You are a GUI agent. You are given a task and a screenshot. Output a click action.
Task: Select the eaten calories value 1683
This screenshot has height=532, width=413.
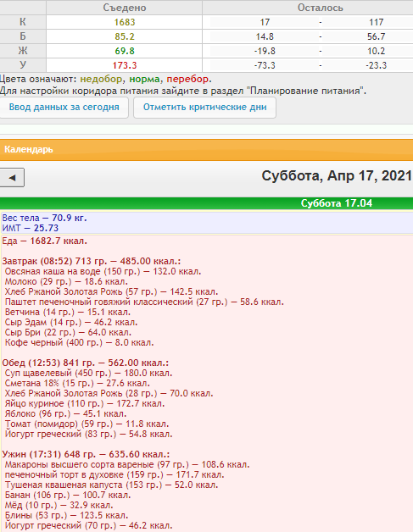(125, 22)
